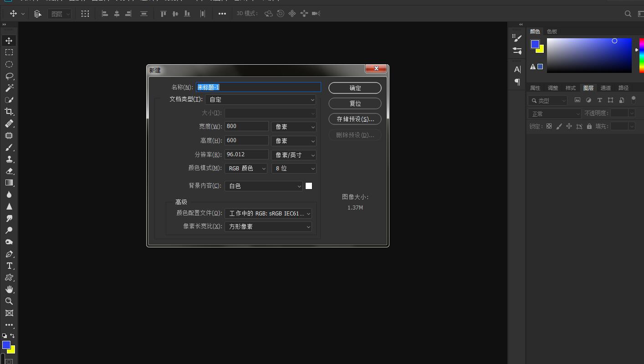Select the Zoom tool in left toolbar

point(9,301)
